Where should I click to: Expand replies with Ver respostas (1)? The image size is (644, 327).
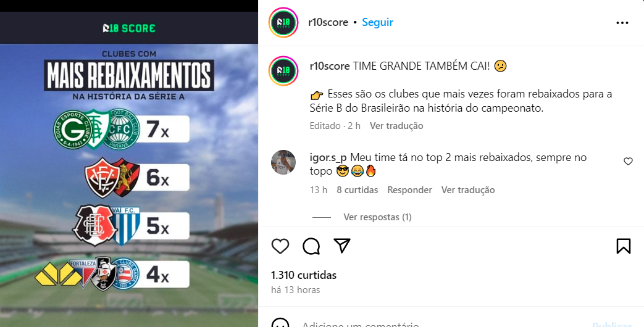(377, 217)
